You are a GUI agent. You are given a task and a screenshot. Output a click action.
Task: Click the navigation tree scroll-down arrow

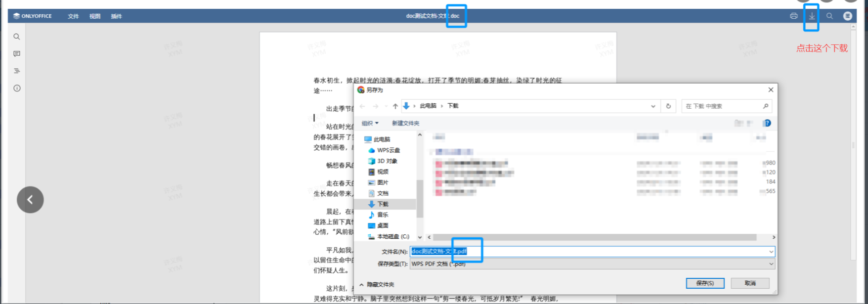(420, 237)
